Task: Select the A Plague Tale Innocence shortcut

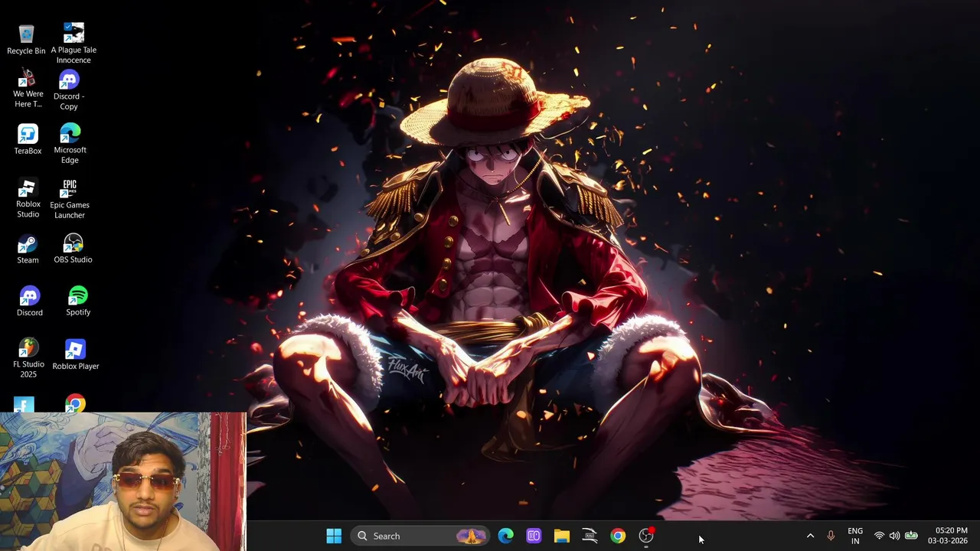Action: [x=73, y=43]
